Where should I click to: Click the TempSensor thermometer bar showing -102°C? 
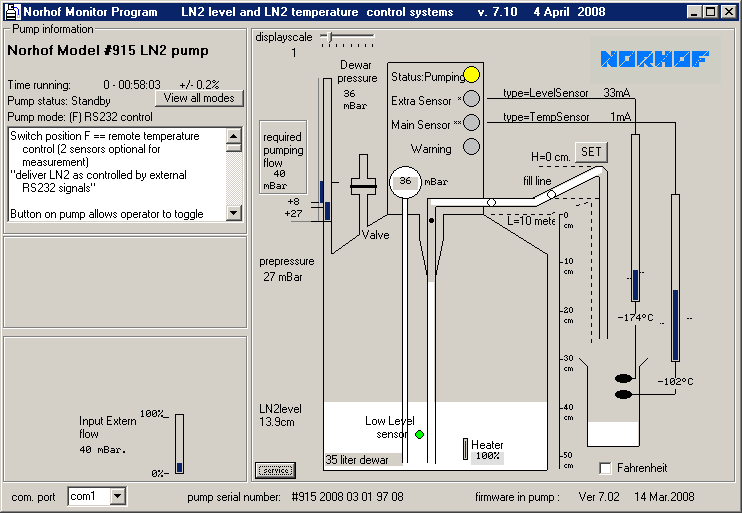click(x=675, y=278)
